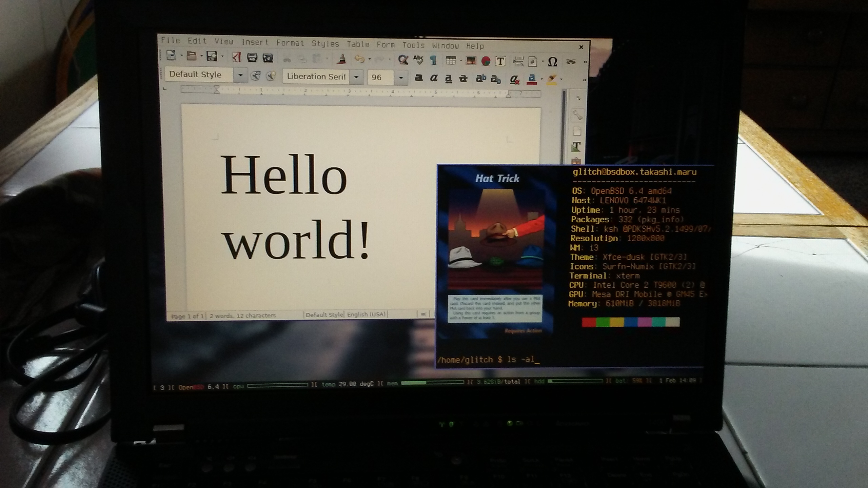
Task: Expand the Default Style paragraph style dropdown
Action: (240, 75)
